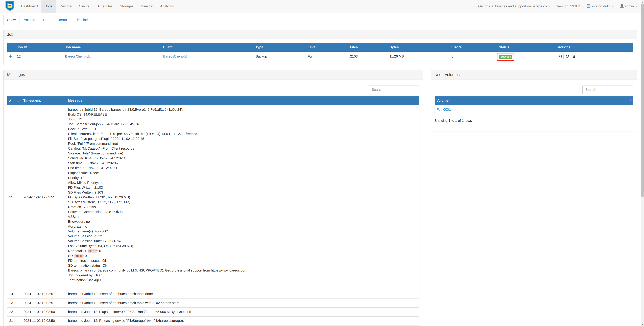Switch to the Timeline tab
This screenshot has width=644, height=326.
pyautogui.click(x=81, y=20)
